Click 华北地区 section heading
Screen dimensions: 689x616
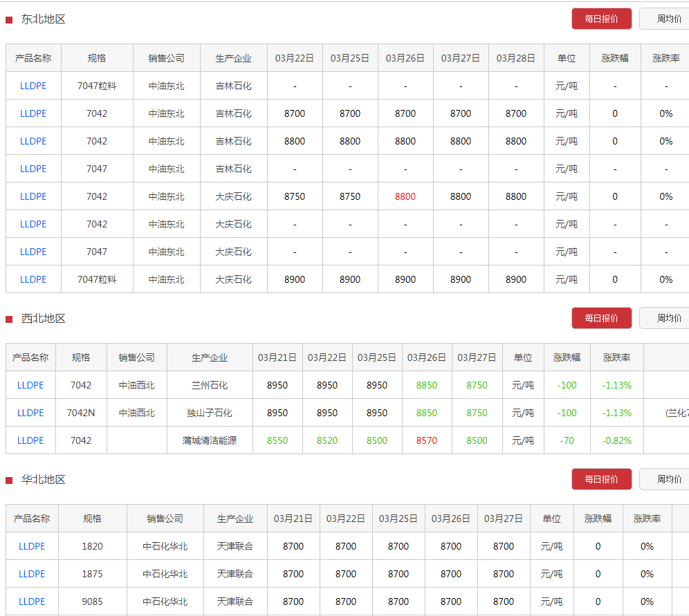point(43,480)
